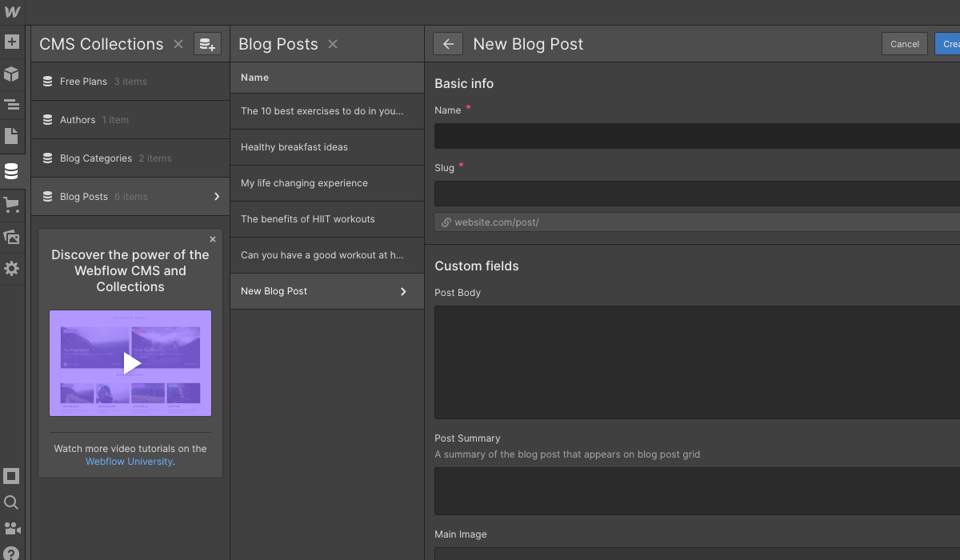Open 'The benefits of HIIT workouts' post
960x560 pixels.
click(327, 219)
